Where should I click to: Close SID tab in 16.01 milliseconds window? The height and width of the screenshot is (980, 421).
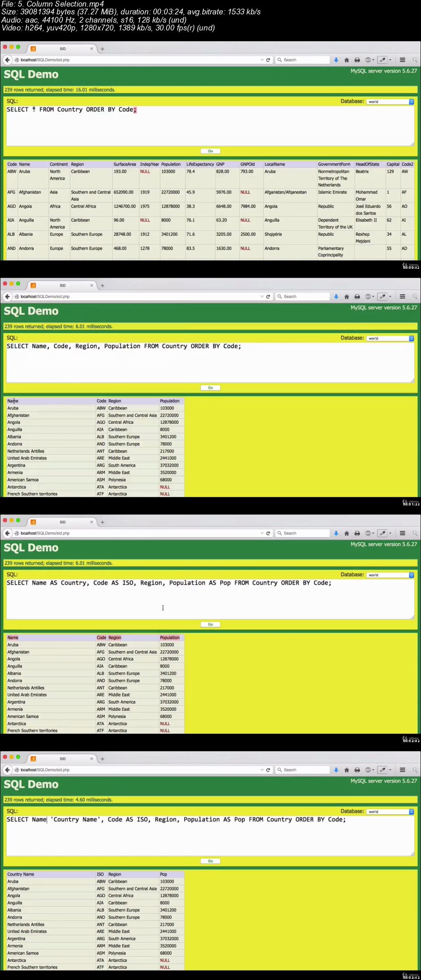[x=92, y=49]
